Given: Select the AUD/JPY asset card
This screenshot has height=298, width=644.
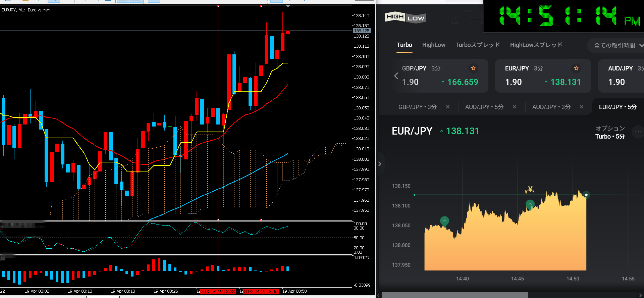Looking at the screenshot, I should coord(621,76).
